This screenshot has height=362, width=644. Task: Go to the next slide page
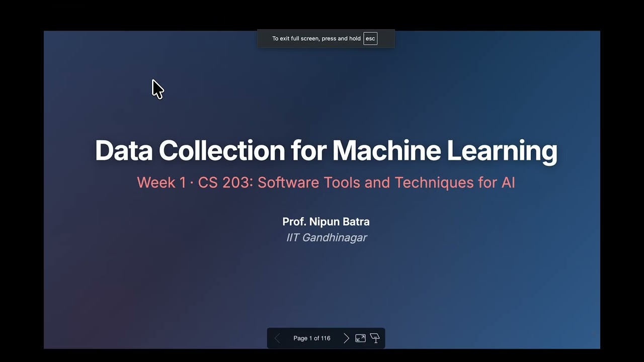(x=346, y=338)
